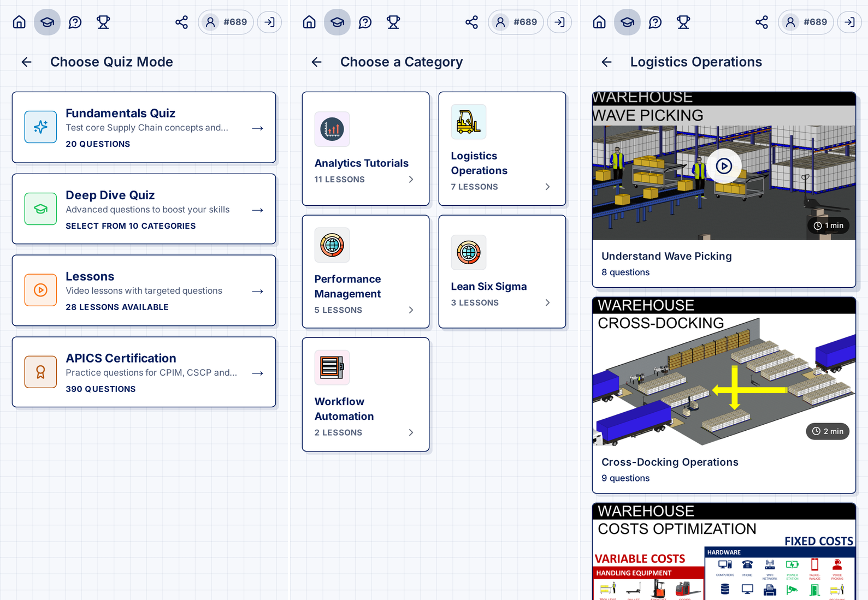Image resolution: width=868 pixels, height=600 pixels.
Task: Click the Deep Dive Quiz cap icon
Action: click(x=40, y=209)
